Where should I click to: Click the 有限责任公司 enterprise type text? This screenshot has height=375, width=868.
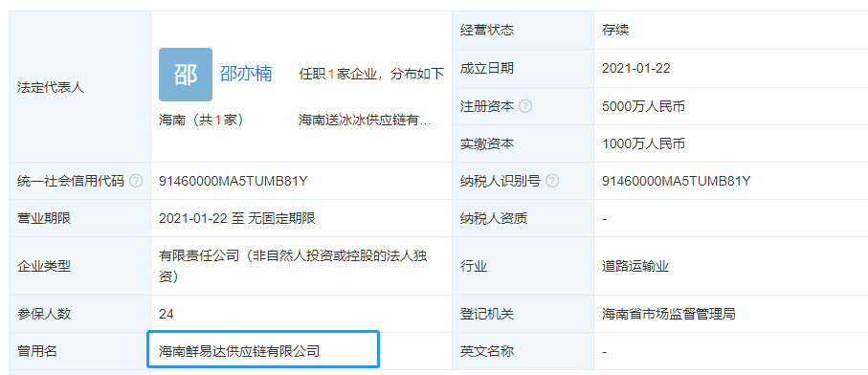[x=293, y=266]
